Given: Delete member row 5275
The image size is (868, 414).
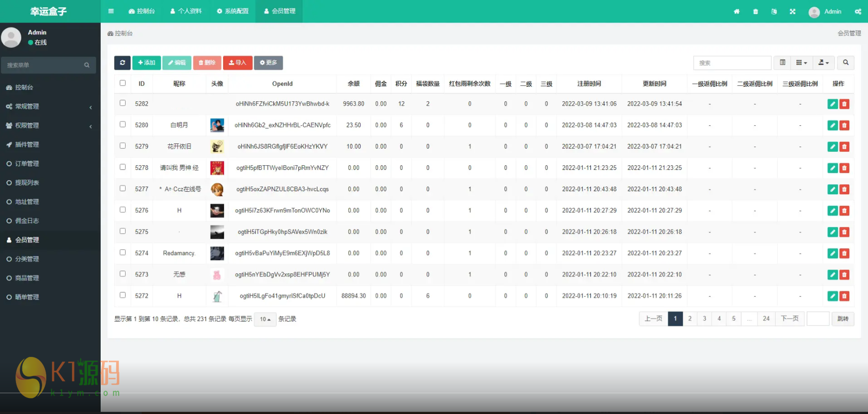Looking at the screenshot, I should point(844,232).
